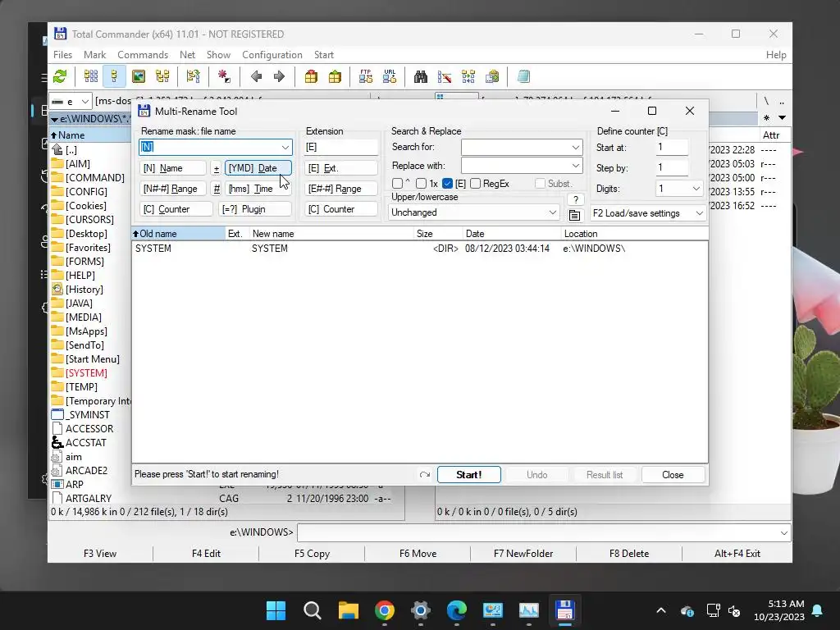Open the Commands menu
Screen dimensions: 840x630
point(143,55)
